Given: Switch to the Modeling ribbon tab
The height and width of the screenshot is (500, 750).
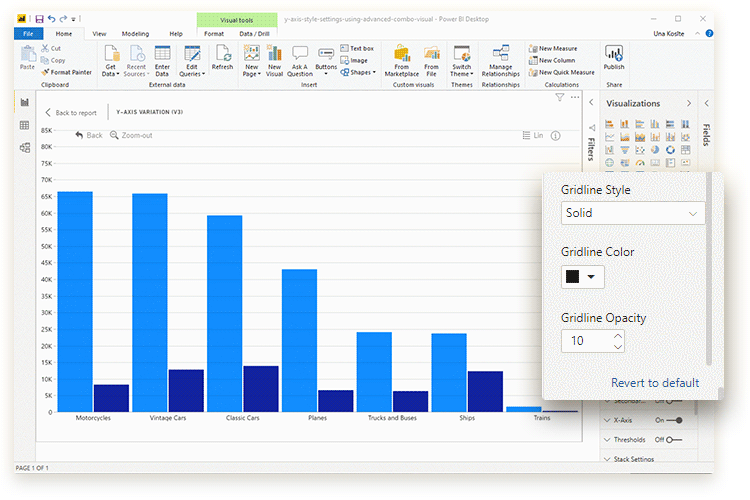Looking at the screenshot, I should point(135,34).
